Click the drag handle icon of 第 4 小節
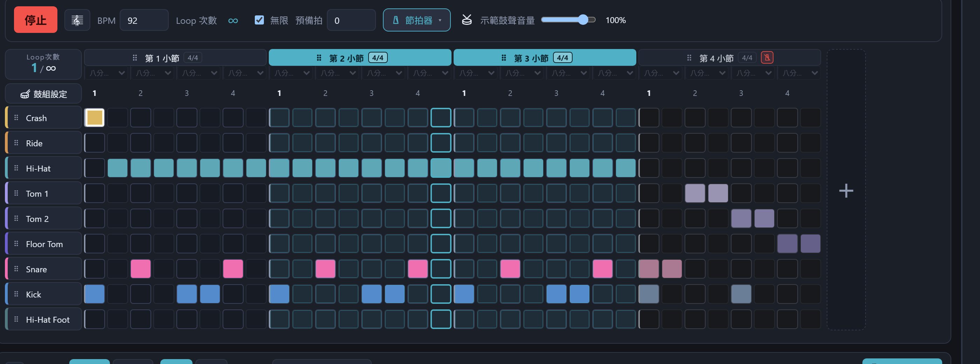This screenshot has width=980, height=364. click(x=689, y=58)
